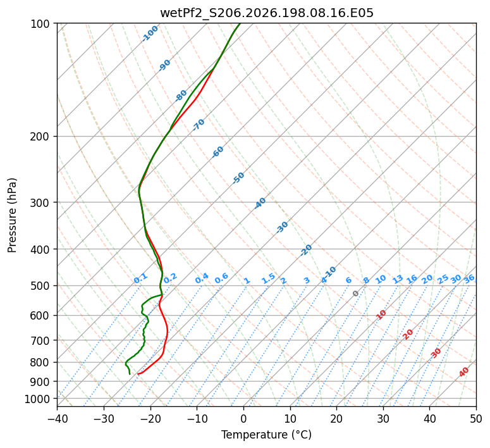This screenshot has width=490, height=448.
Task: Click the blue -100 isotherm label
Action: point(150,34)
